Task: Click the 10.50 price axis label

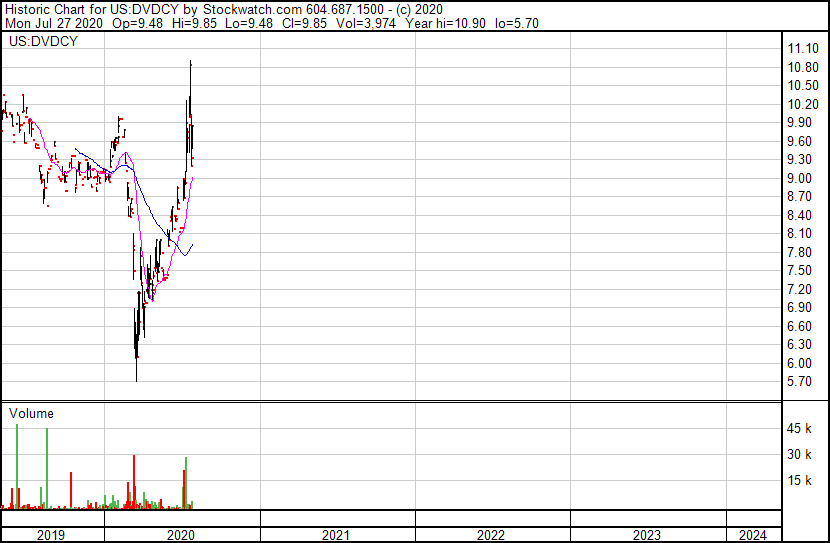Action: pos(803,85)
